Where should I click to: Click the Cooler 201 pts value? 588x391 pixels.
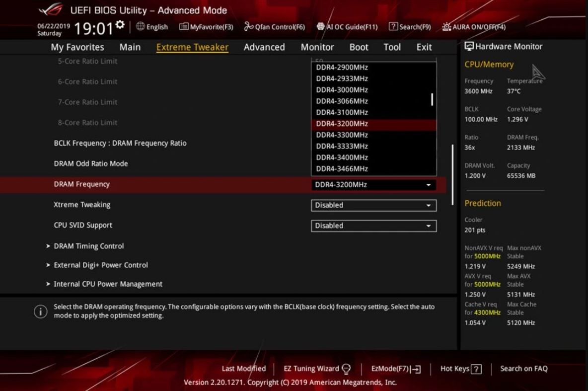(475, 230)
